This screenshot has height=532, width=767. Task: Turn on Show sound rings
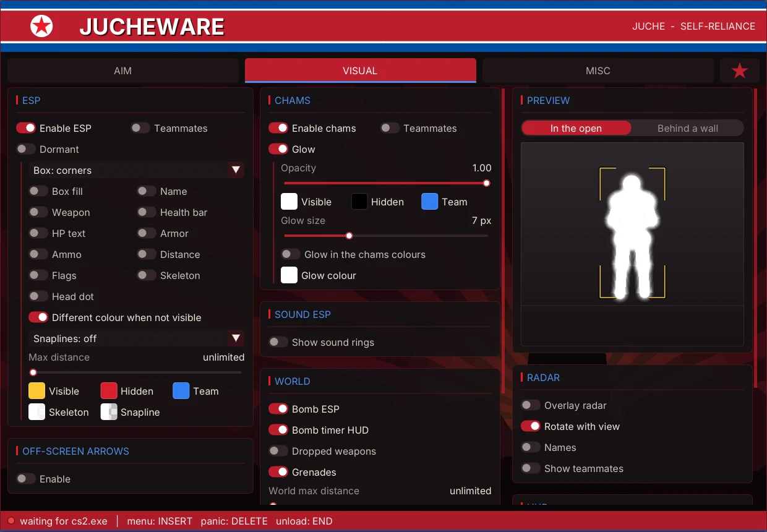(278, 342)
